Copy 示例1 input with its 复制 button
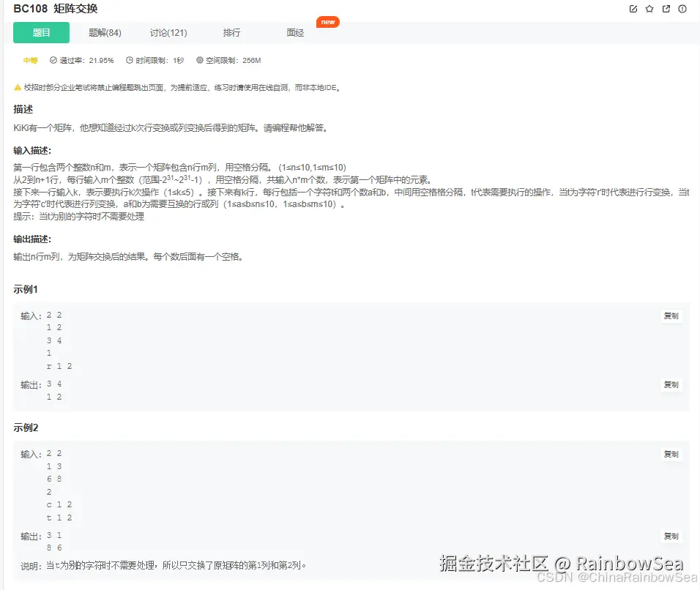Screen dimensions: 700x590 tap(671, 315)
